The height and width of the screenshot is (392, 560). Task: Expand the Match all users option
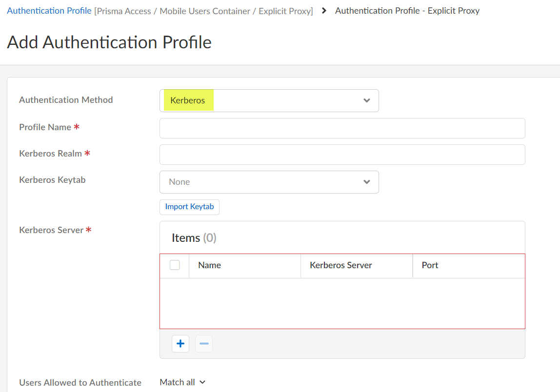tap(178, 382)
